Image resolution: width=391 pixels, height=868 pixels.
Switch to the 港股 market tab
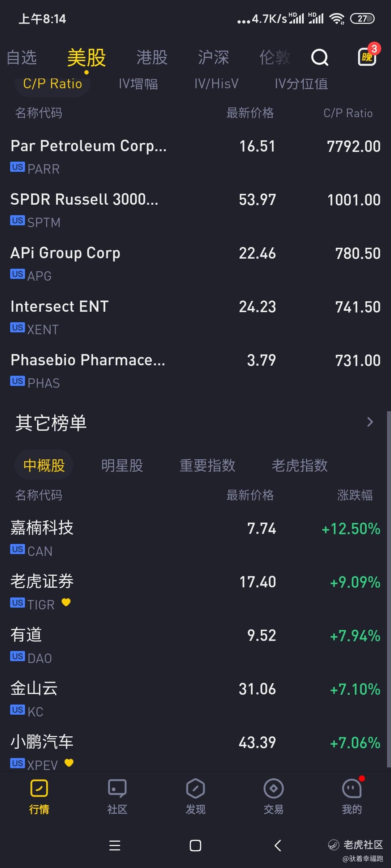[152, 58]
